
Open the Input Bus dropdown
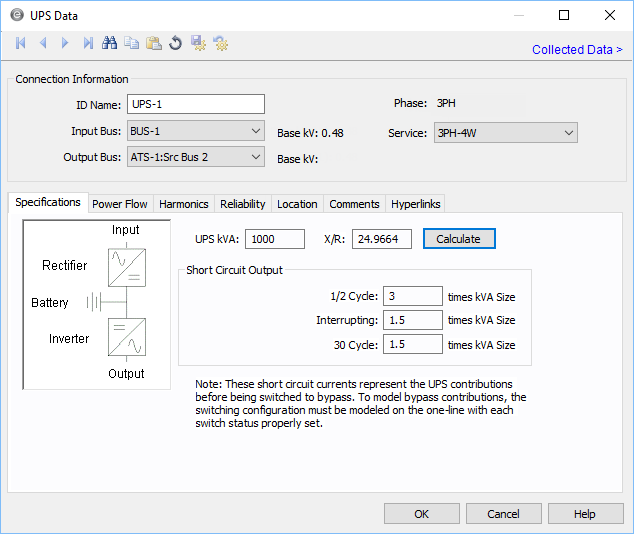coord(195,131)
